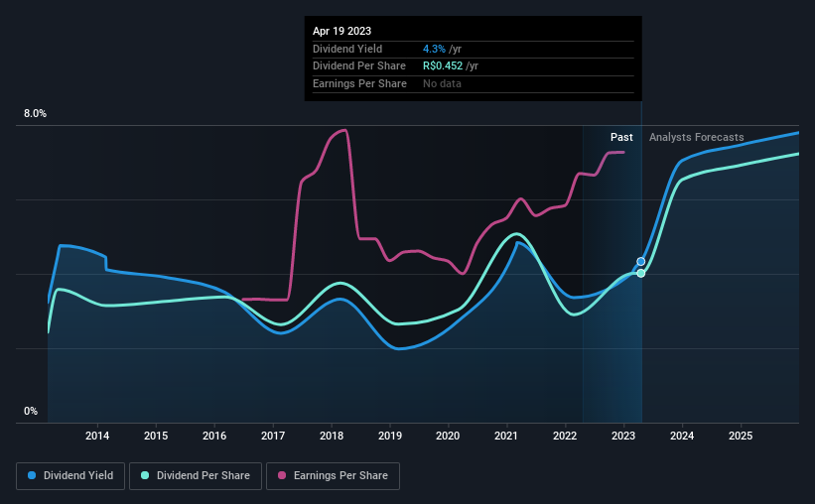Click the 2017 x-axis label
The height and width of the screenshot is (504, 815).
tap(273, 436)
